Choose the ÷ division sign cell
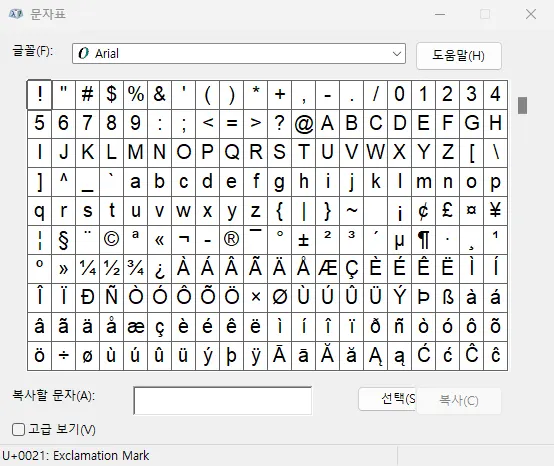The width and height of the screenshot is (554, 466). tap(64, 356)
